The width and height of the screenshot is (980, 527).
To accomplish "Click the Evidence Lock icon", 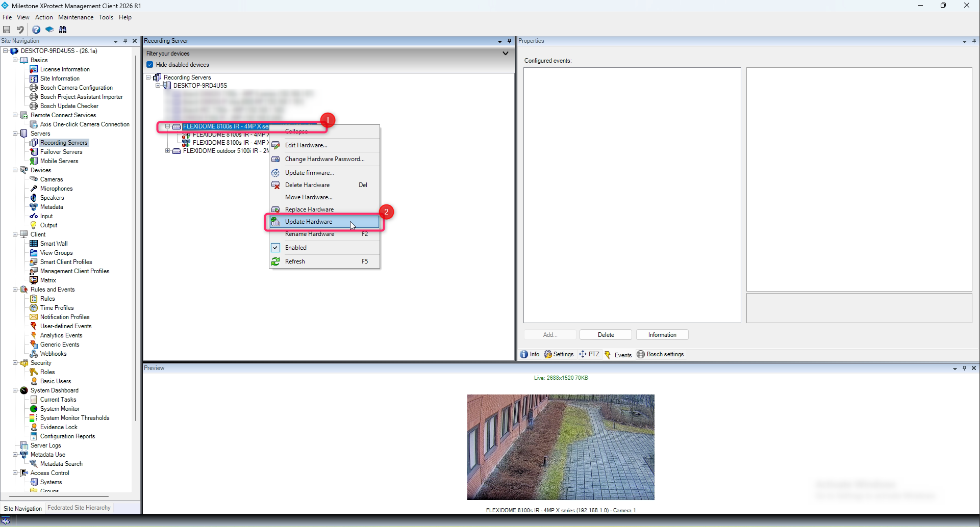I will click(34, 427).
